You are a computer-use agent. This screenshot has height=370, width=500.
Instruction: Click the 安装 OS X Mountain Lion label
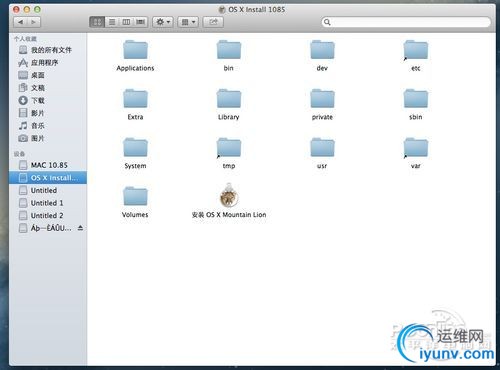click(229, 215)
